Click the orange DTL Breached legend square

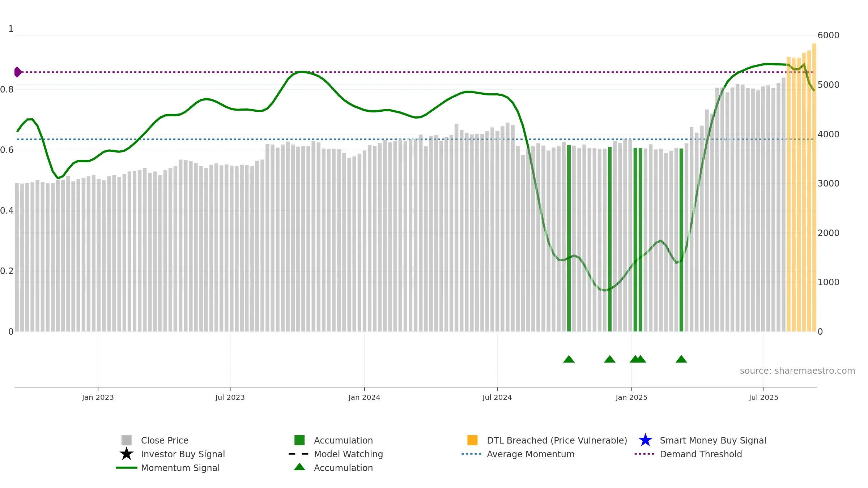(472, 440)
